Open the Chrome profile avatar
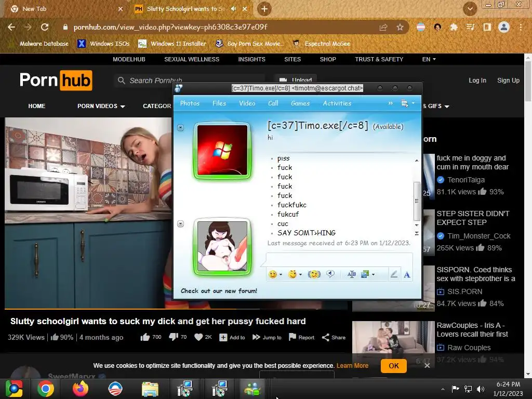Image resolution: width=532 pixels, height=399 pixels. tap(504, 27)
